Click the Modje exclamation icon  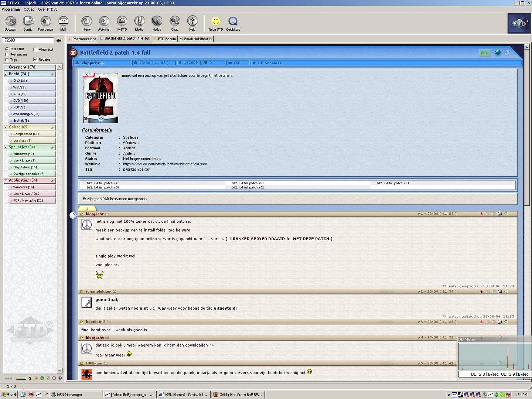coord(139,23)
